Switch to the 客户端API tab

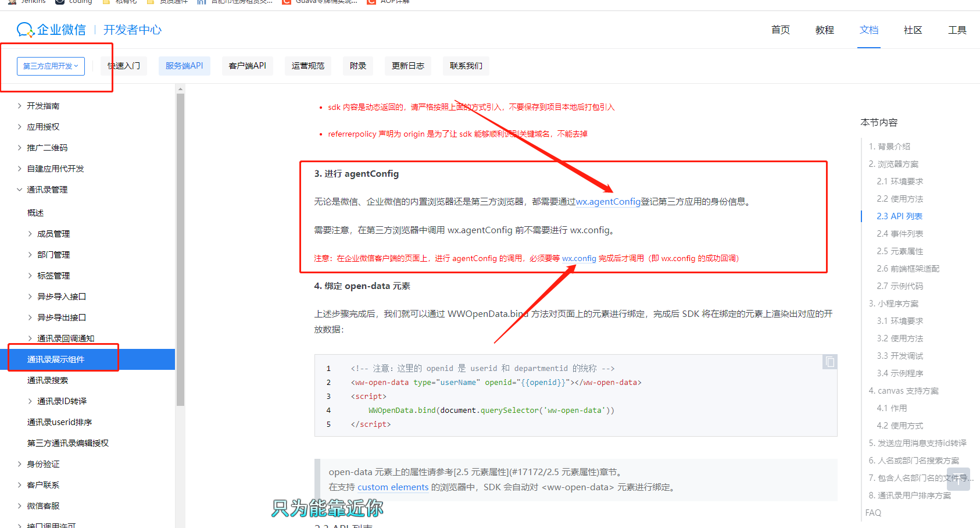pos(247,66)
